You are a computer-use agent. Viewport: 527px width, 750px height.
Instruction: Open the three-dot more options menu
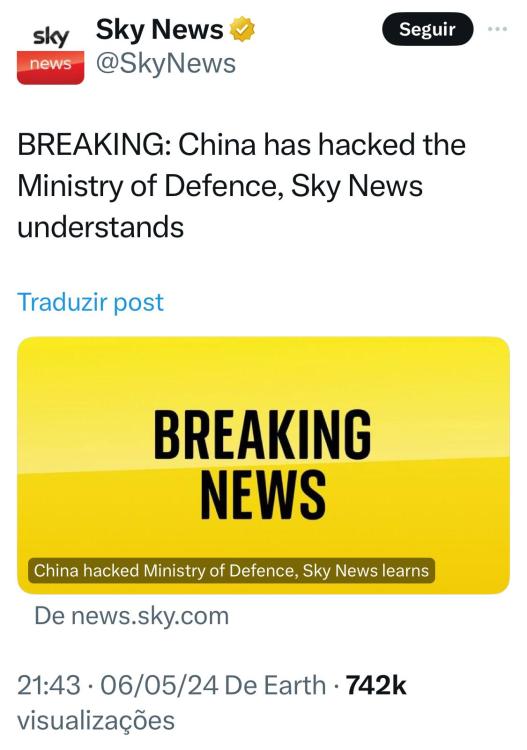(497, 29)
